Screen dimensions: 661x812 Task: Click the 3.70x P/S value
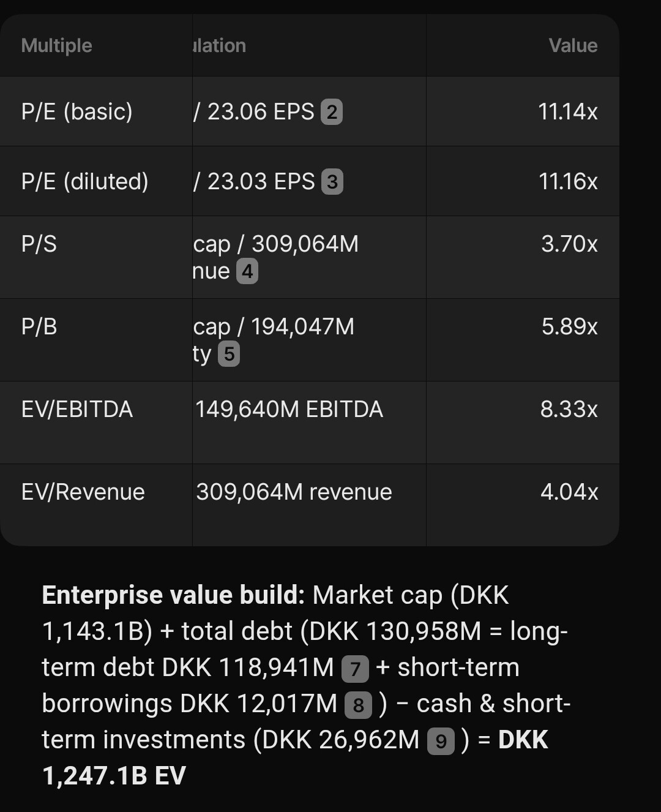click(569, 244)
